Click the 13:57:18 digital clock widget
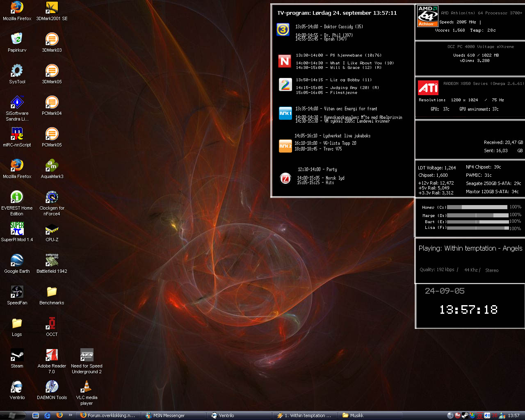Viewport: 525px width, 420px height. [468, 310]
